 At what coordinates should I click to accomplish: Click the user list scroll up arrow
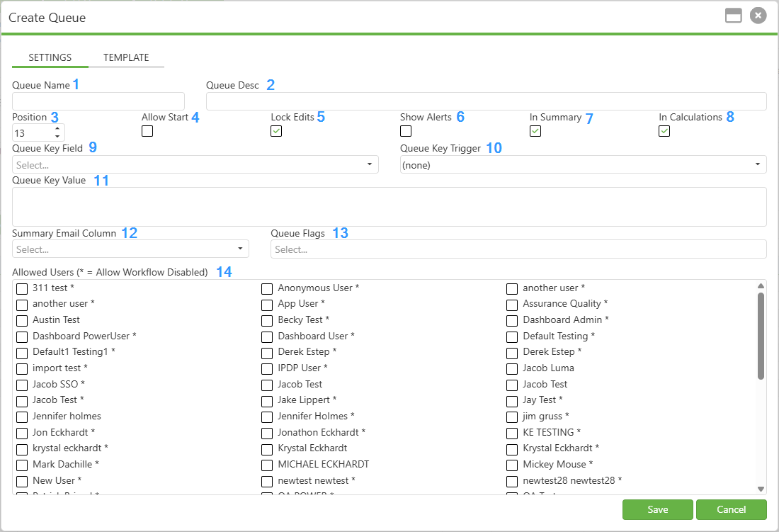(761, 285)
